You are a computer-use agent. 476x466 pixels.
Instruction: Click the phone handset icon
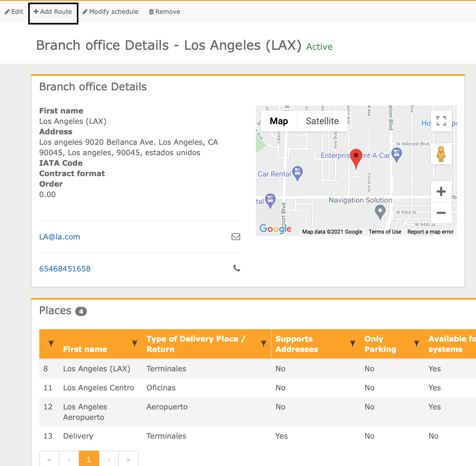pos(237,268)
